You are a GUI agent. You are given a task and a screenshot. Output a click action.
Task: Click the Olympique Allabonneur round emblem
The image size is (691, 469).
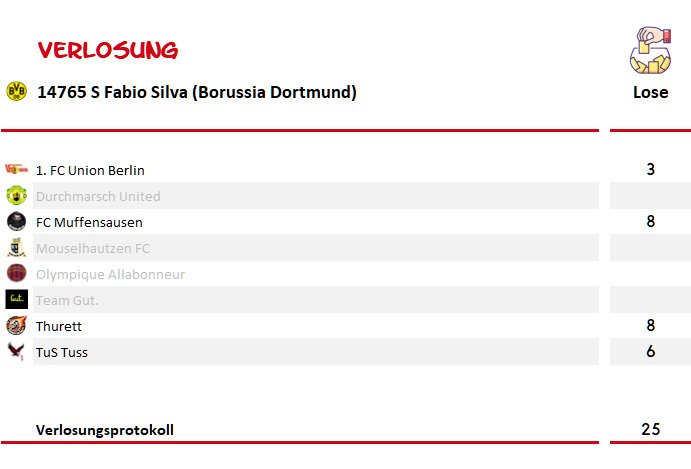16,273
